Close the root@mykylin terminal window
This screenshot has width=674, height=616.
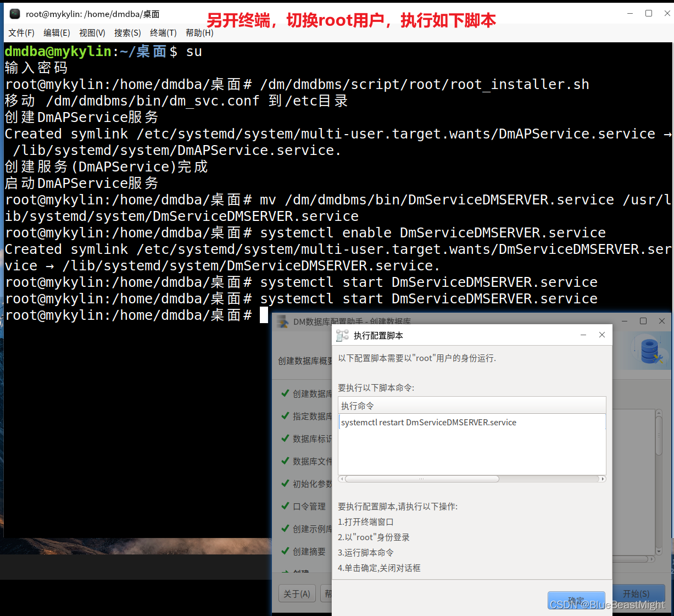pyautogui.click(x=667, y=13)
